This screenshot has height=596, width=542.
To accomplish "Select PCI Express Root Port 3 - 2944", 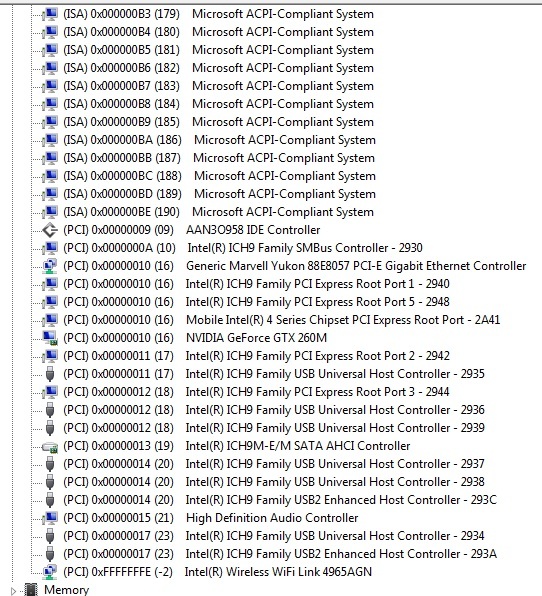I will click(x=257, y=392).
